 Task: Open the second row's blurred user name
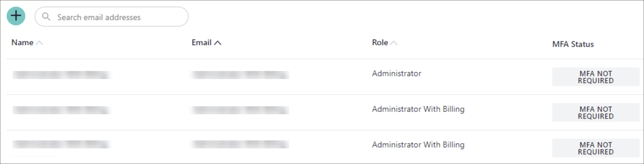pos(62,110)
